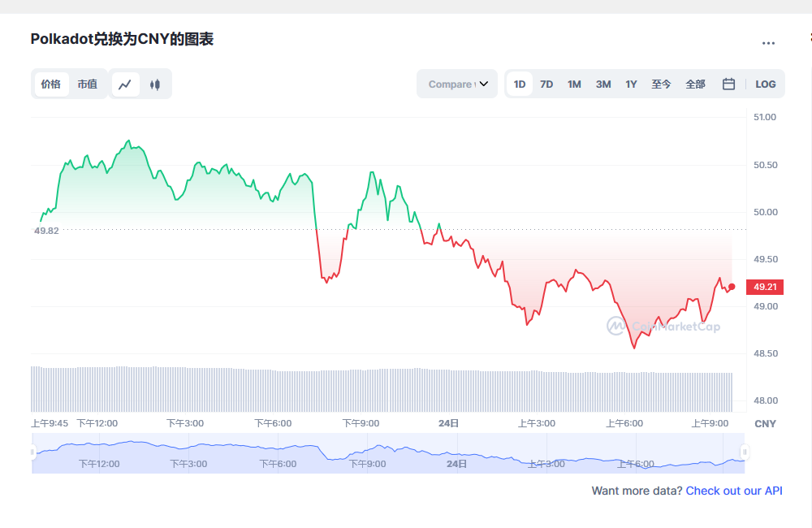This screenshot has height=528, width=812.
Task: Select the 3M time range
Action: 603,84
